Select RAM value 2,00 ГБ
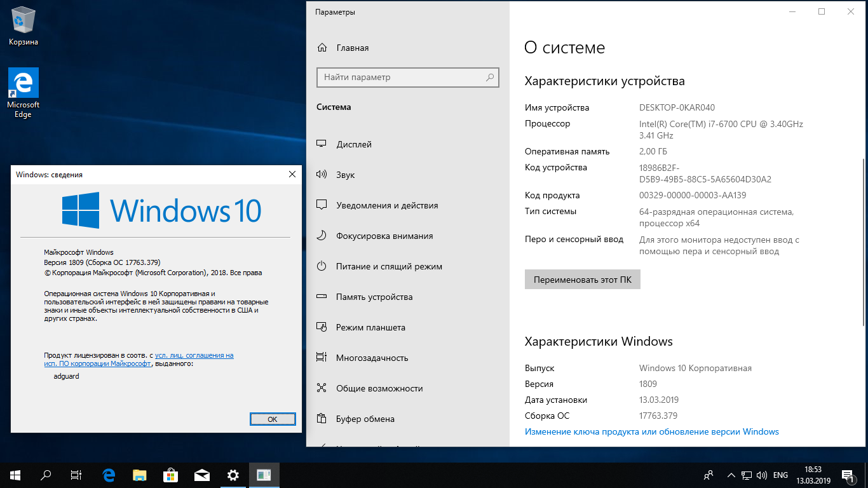Screen dimensions: 868x488 click(653, 152)
